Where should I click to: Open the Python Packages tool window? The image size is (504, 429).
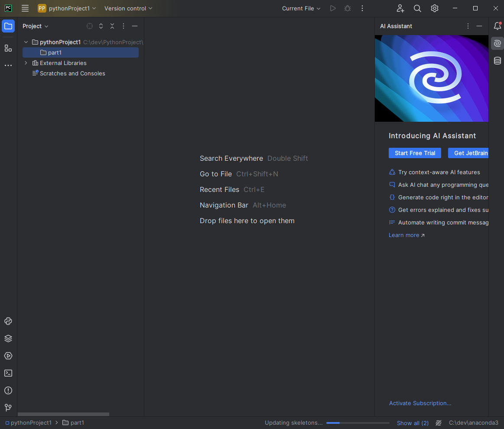click(8, 321)
